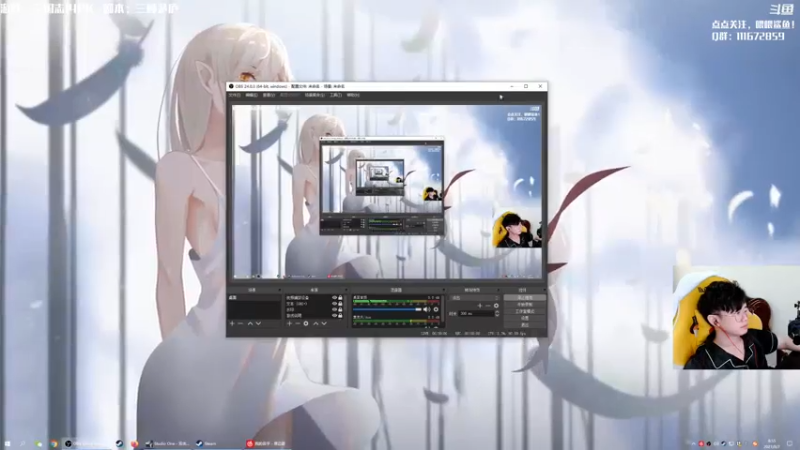Toggle visibility eye of bottom source row
This screenshot has width=800, height=450.
[335, 316]
